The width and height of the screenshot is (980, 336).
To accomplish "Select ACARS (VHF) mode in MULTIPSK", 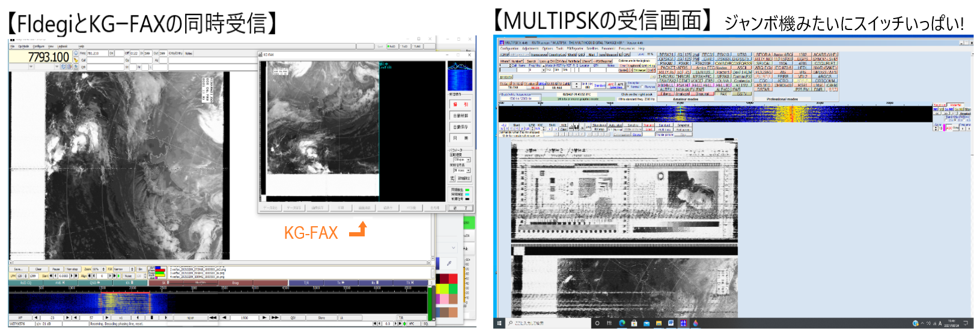I will click(x=824, y=55).
